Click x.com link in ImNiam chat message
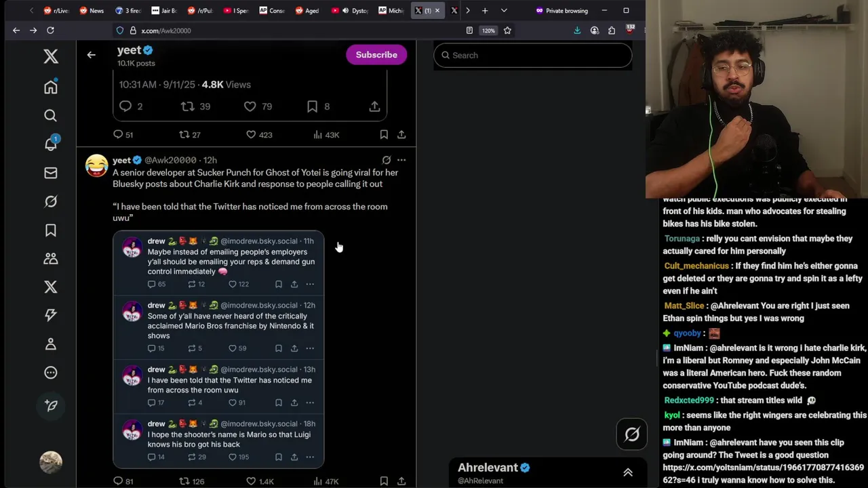The height and width of the screenshot is (488, 868). (x=764, y=474)
